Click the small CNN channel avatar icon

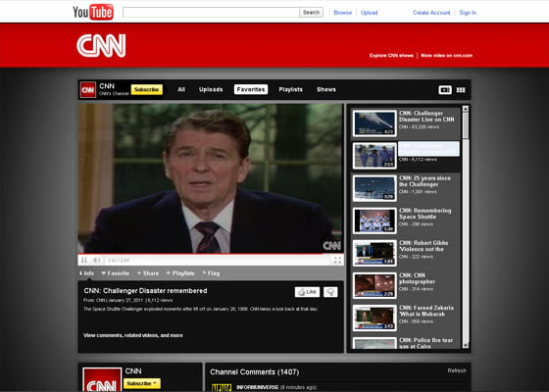click(x=87, y=89)
